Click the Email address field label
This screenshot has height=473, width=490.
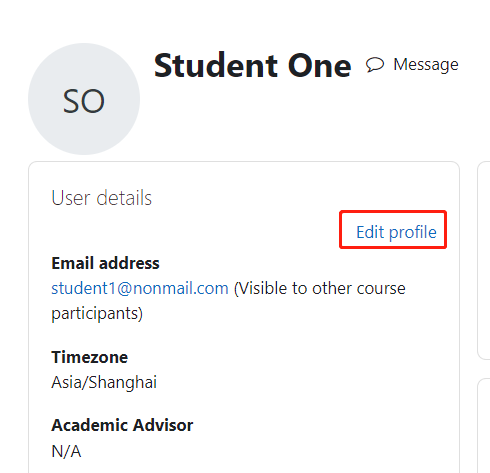pyautogui.click(x=105, y=263)
